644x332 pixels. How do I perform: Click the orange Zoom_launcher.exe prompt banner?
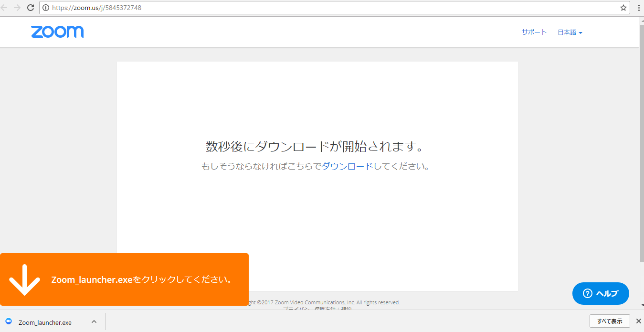[x=124, y=279]
